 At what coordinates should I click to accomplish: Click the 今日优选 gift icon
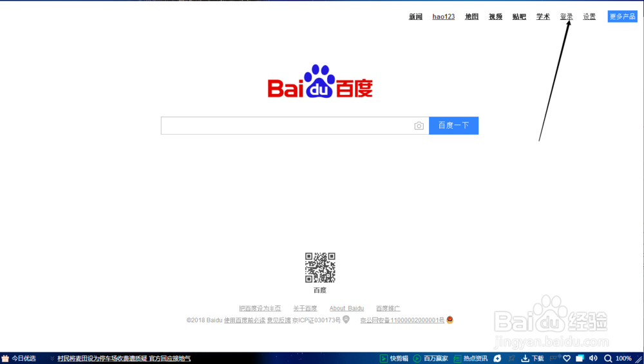[5, 358]
